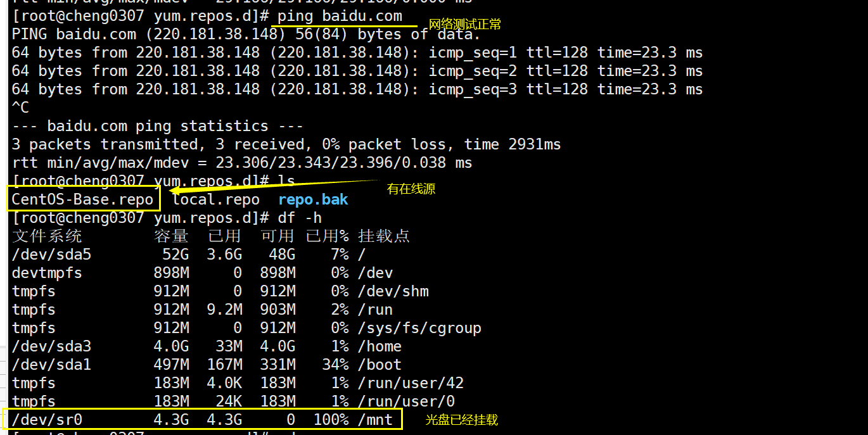868x435 pixels.
Task: Click the /dev/sda1 filesystem entry
Action: tap(51, 365)
